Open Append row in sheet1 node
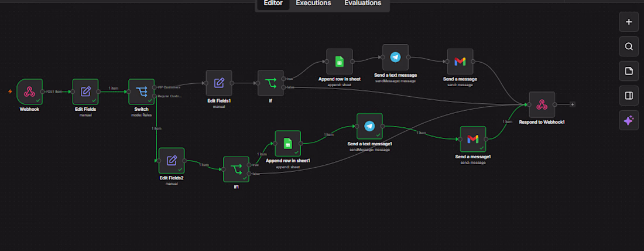The height and width of the screenshot is (251, 644). click(287, 143)
